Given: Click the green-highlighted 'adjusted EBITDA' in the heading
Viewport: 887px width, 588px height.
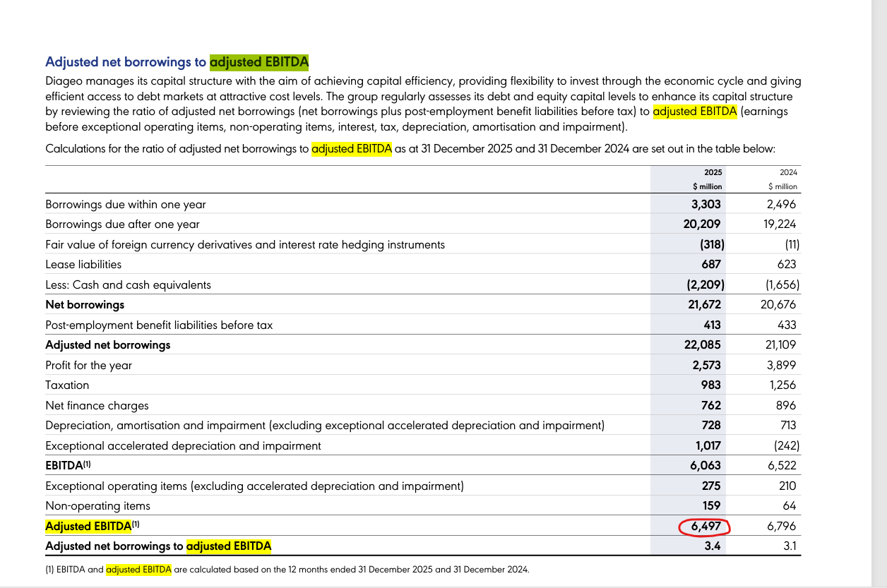Looking at the screenshot, I should coord(259,62).
